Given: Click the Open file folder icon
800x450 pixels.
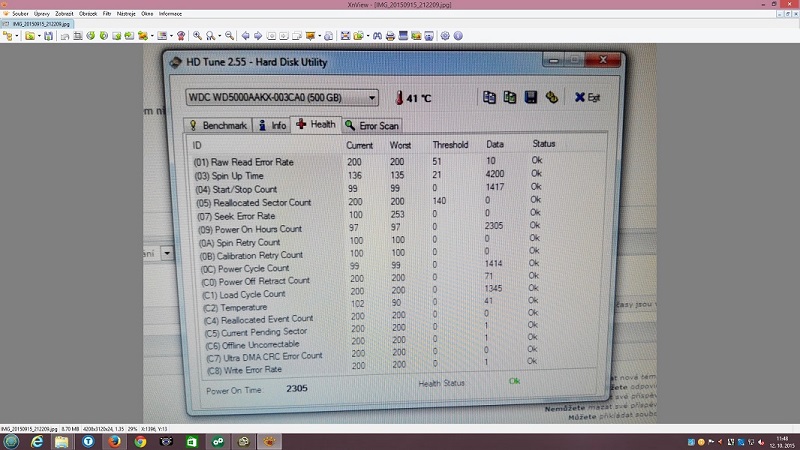Looking at the screenshot, I should [30, 36].
